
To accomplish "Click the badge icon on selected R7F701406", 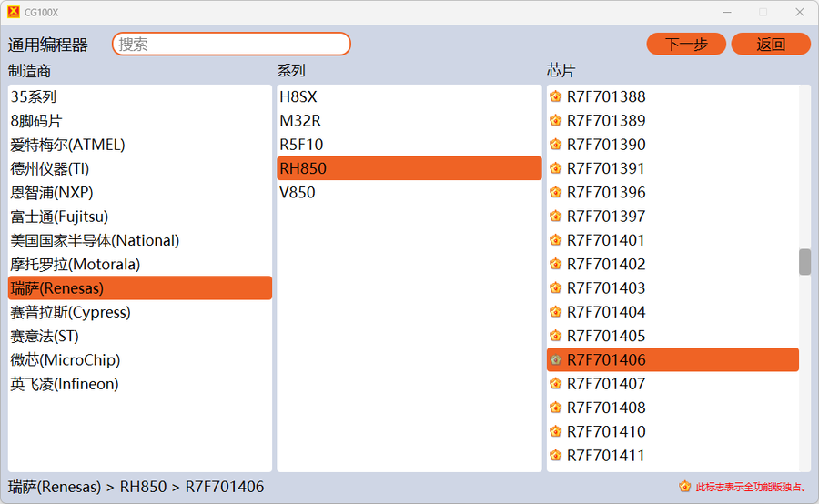I will coord(556,359).
